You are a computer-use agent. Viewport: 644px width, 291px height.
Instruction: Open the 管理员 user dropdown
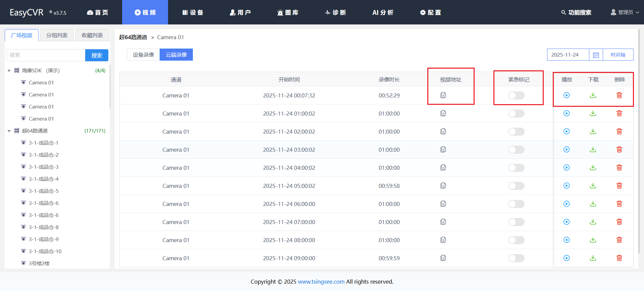[625, 12]
